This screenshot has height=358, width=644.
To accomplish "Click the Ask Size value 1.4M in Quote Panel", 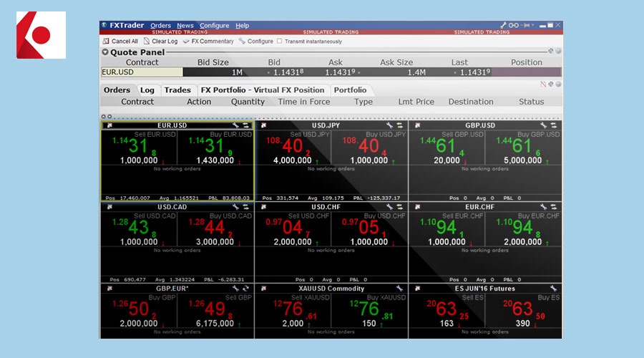I will tap(416, 72).
